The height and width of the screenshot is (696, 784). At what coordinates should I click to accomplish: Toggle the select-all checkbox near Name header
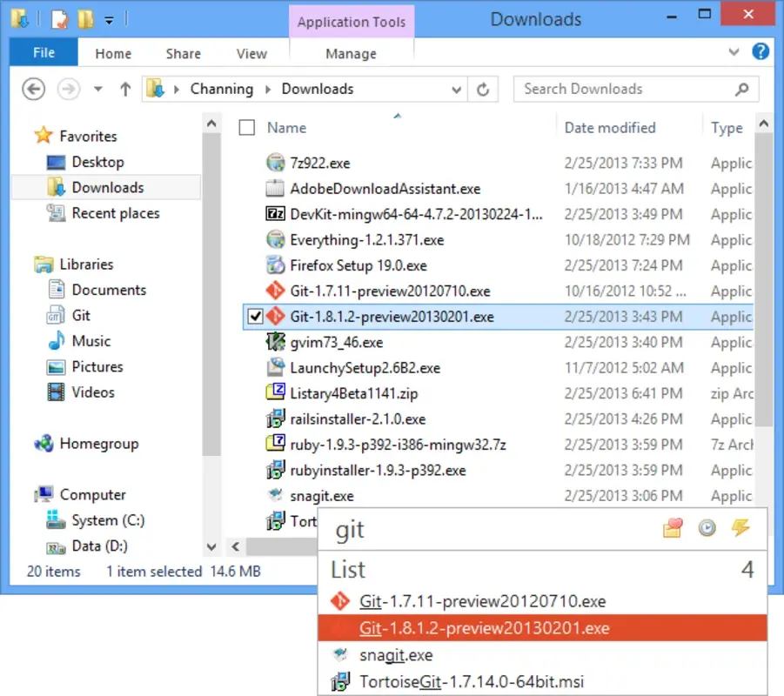coord(247,127)
